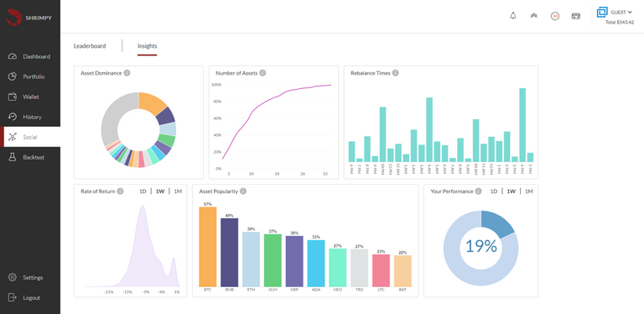The image size is (644, 314).
Task: Set Your Performance to 1D
Action: [x=494, y=191]
